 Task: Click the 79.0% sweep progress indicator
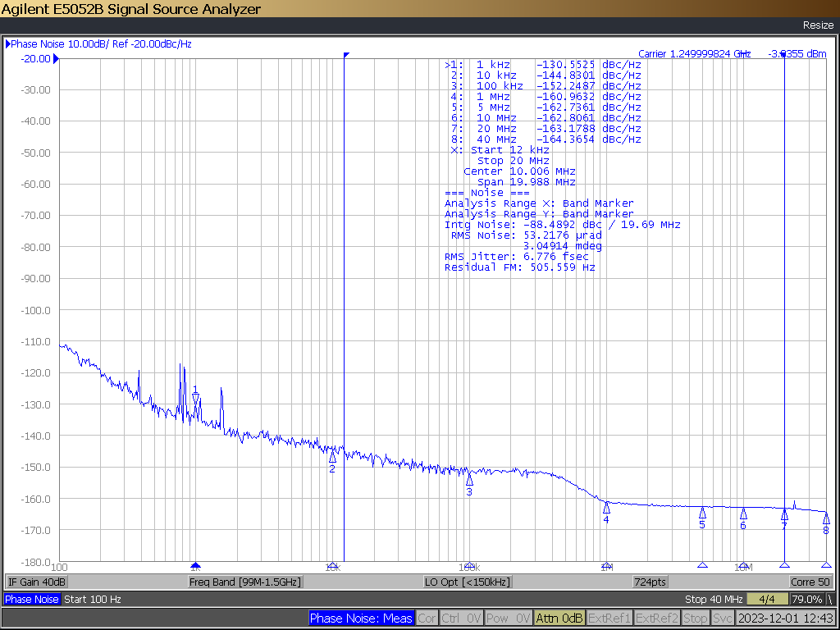click(x=807, y=599)
